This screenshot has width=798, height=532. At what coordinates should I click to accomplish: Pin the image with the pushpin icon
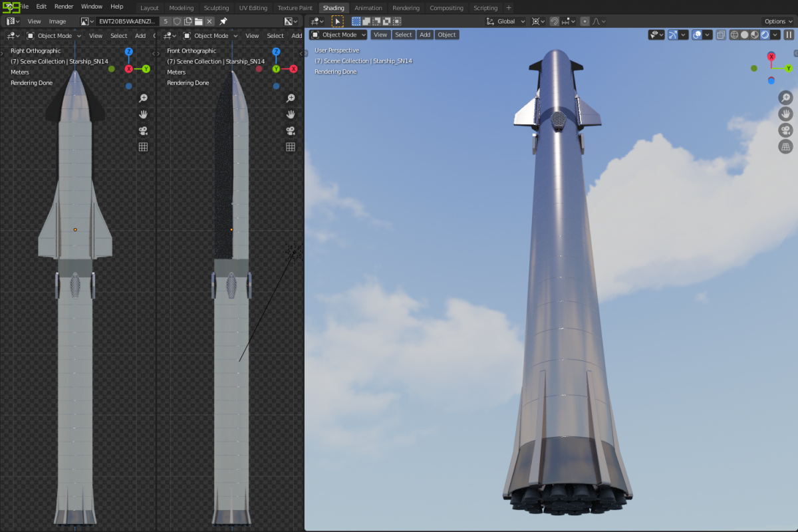223,21
